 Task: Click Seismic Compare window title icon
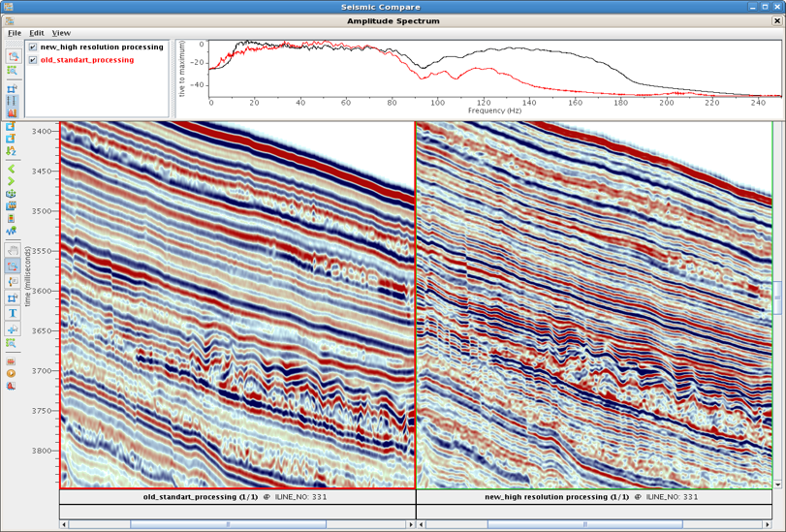(8, 7)
